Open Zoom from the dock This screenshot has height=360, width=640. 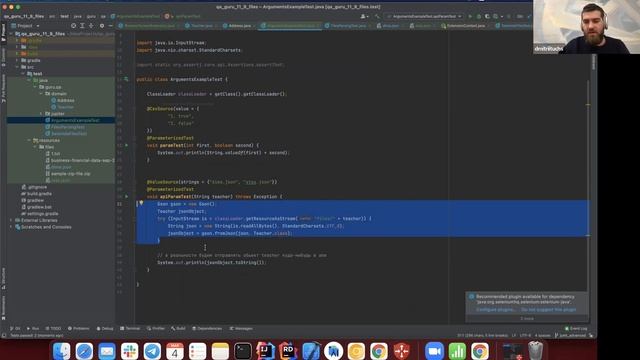pos(434,351)
